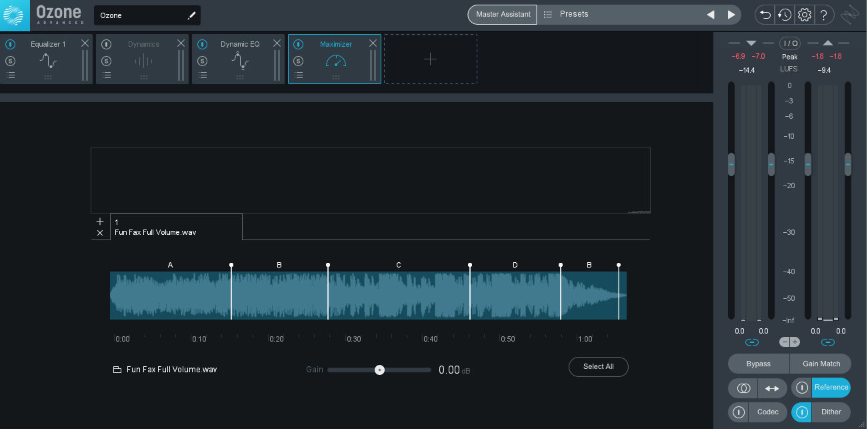
Task: Open Ozone settings gear icon
Action: pos(804,15)
